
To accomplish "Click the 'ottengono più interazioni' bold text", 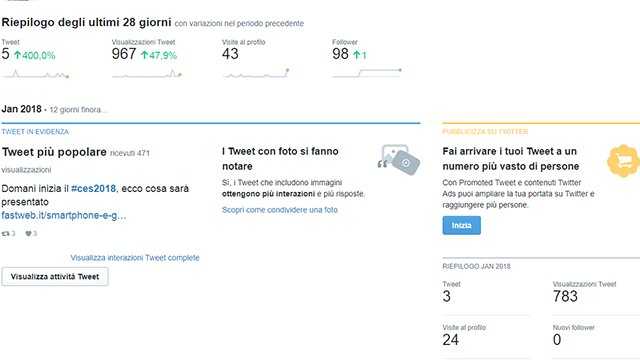I will [x=268, y=193].
